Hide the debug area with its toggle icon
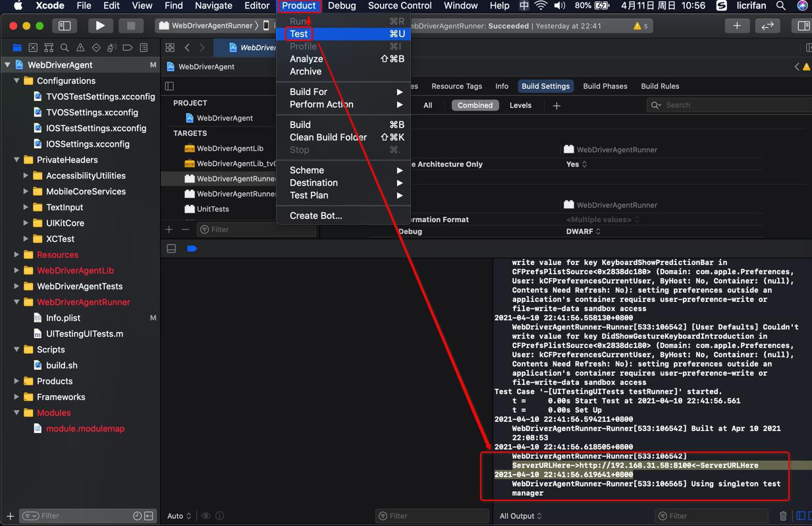 [171, 248]
